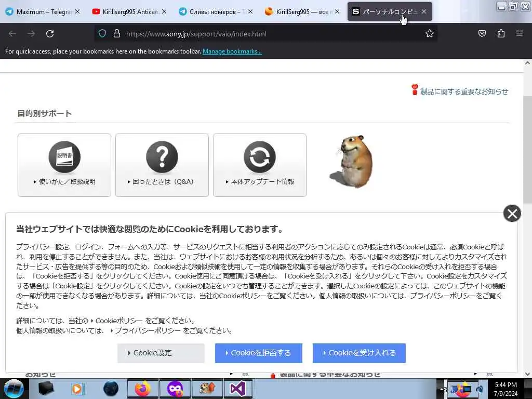
Task: Open the Pocket save button
Action: [482, 34]
